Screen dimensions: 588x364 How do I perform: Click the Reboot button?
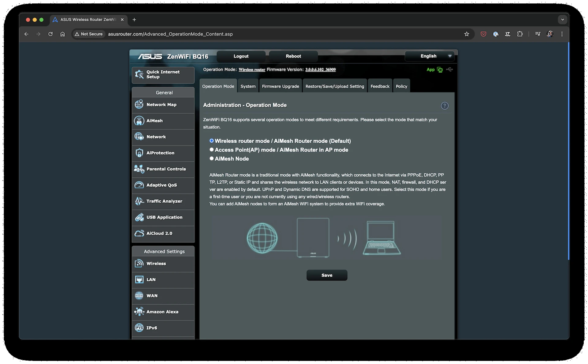coord(293,56)
